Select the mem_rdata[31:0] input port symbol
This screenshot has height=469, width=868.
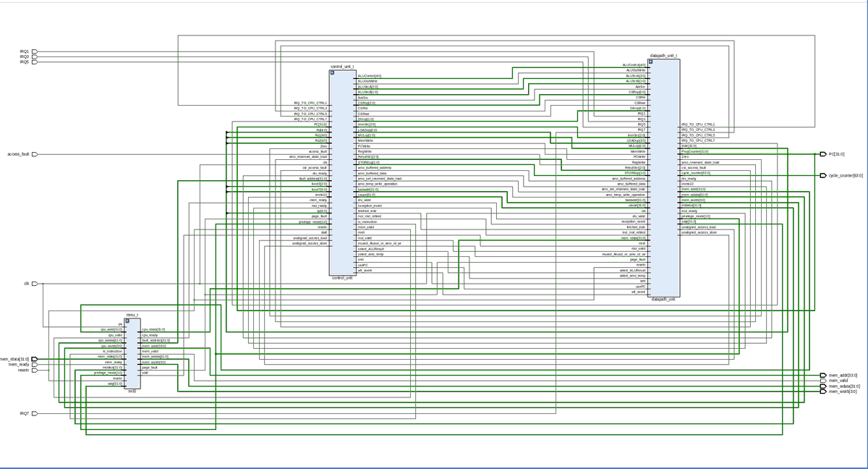[34, 359]
